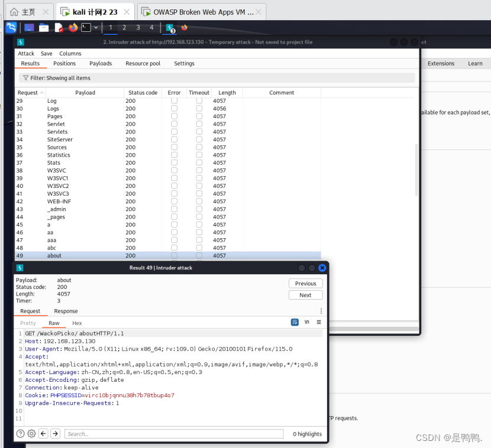Toggle Error checkbox for W3SVC1 row
The height and width of the screenshot is (448, 491).
pos(174,178)
